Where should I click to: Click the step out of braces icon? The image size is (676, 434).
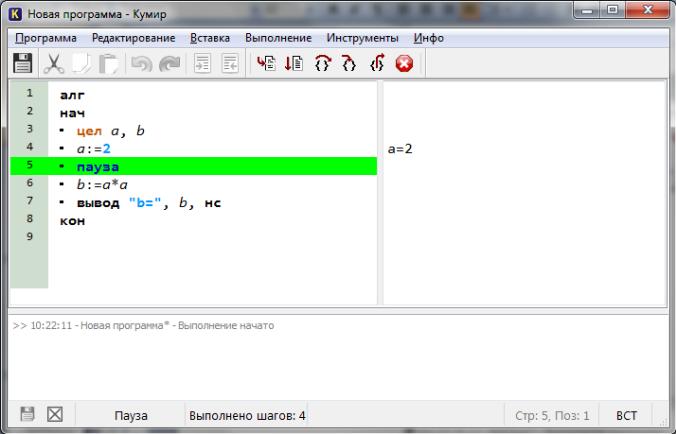(x=377, y=64)
